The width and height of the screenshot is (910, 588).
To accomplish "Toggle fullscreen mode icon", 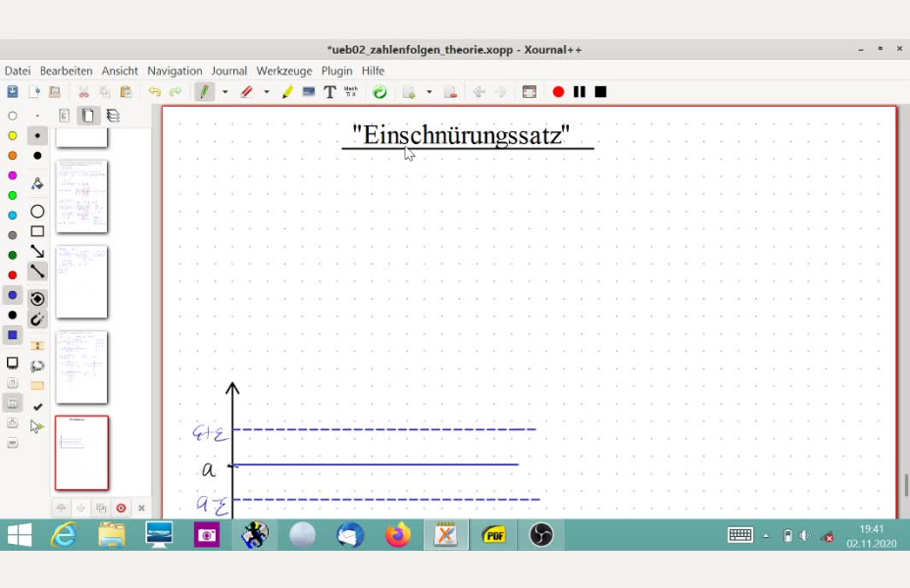I will pyautogui.click(x=530, y=91).
